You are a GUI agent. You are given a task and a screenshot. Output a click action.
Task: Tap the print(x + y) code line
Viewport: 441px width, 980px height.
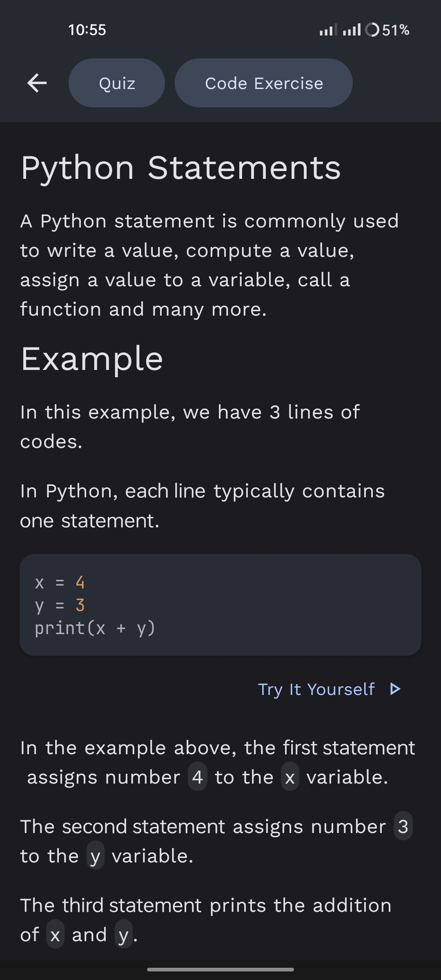click(x=95, y=628)
